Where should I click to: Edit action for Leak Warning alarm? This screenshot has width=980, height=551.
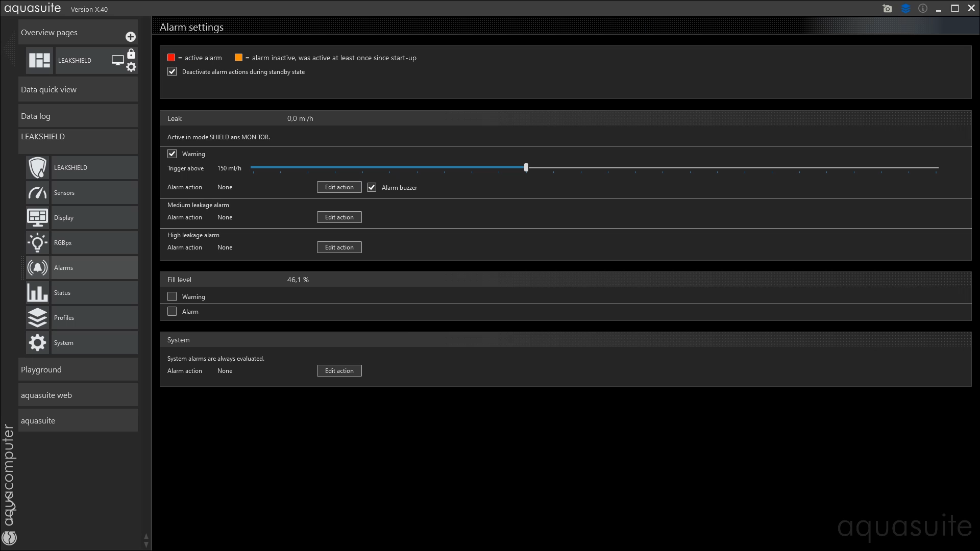(x=339, y=187)
